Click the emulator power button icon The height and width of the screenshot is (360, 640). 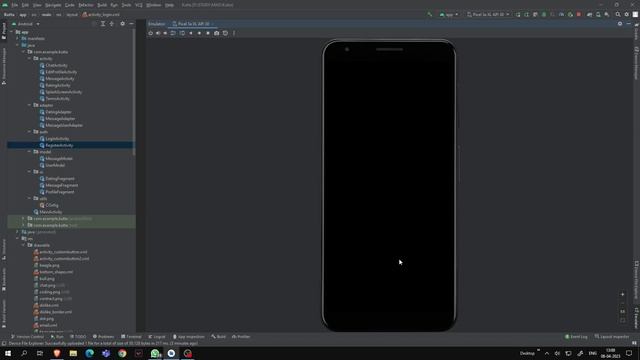[x=151, y=33]
